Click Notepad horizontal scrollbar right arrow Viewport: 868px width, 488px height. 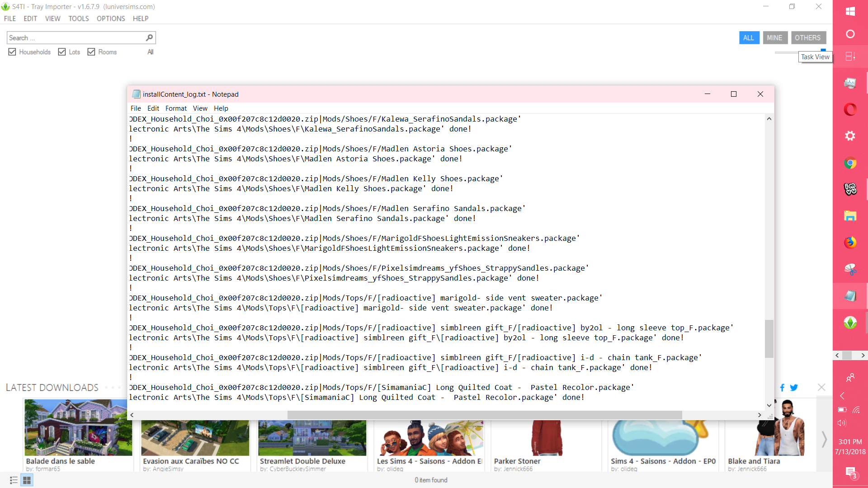(x=759, y=415)
